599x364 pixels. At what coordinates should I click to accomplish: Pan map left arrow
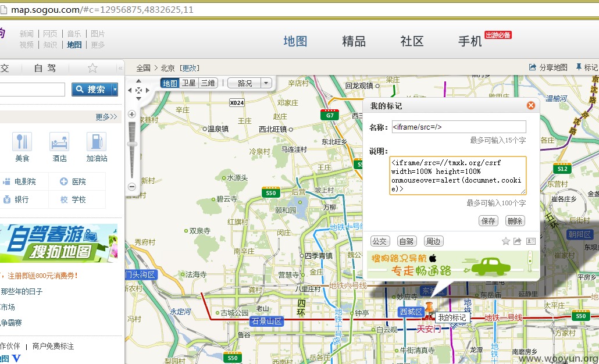point(130,91)
